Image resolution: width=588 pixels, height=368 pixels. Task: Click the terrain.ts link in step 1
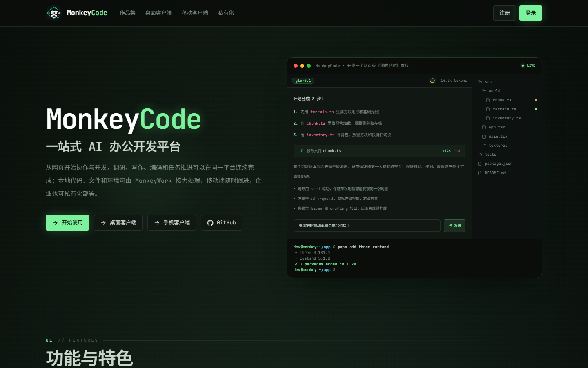pyautogui.click(x=322, y=112)
